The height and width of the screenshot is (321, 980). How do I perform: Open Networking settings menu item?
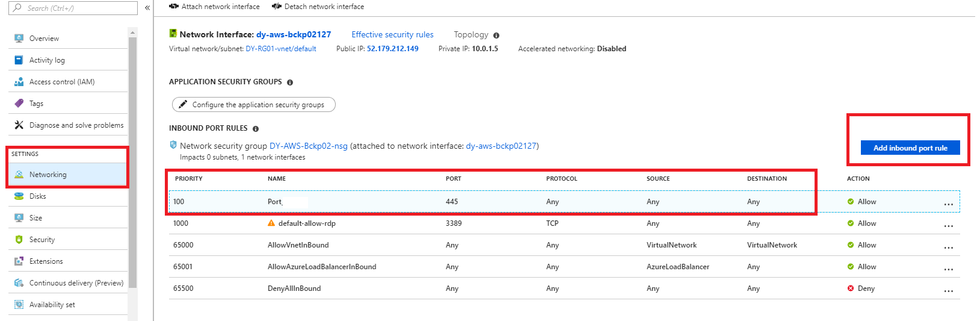coord(48,175)
